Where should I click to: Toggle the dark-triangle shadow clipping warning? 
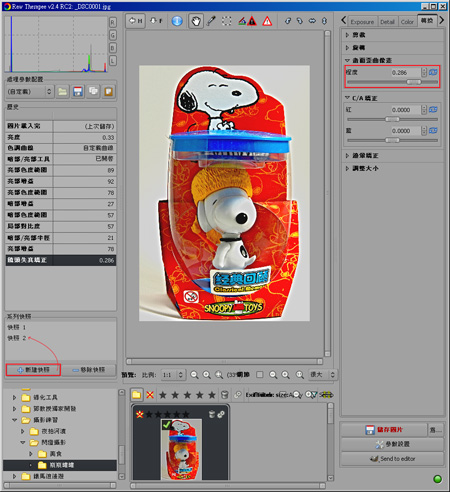252,21
